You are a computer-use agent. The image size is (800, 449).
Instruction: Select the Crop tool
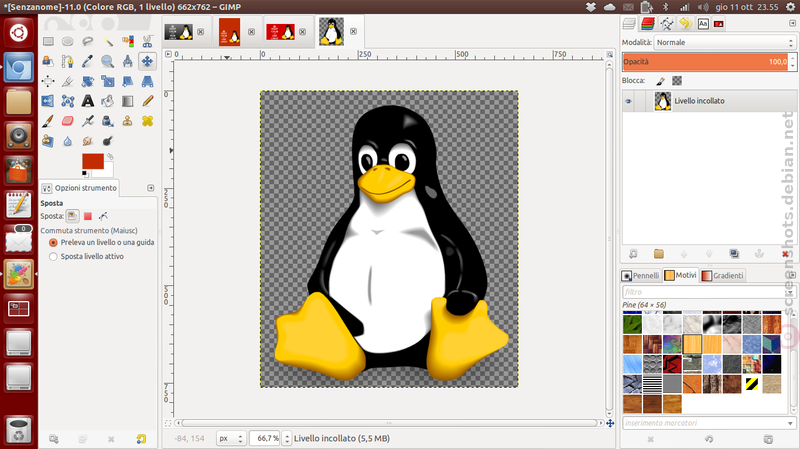pos(68,81)
